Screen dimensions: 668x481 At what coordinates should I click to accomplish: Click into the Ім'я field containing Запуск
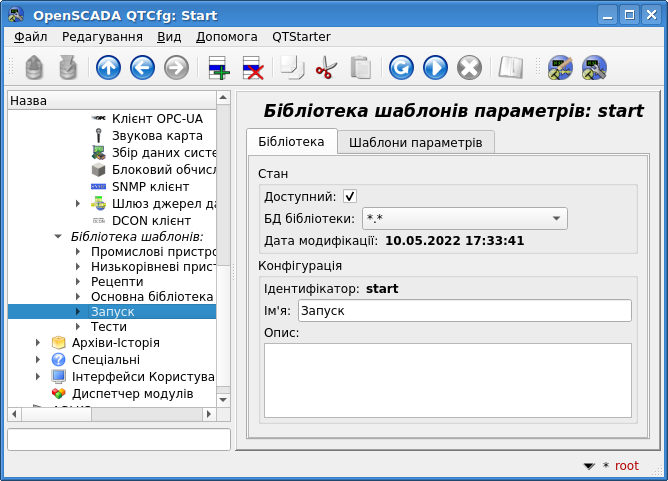click(x=464, y=311)
